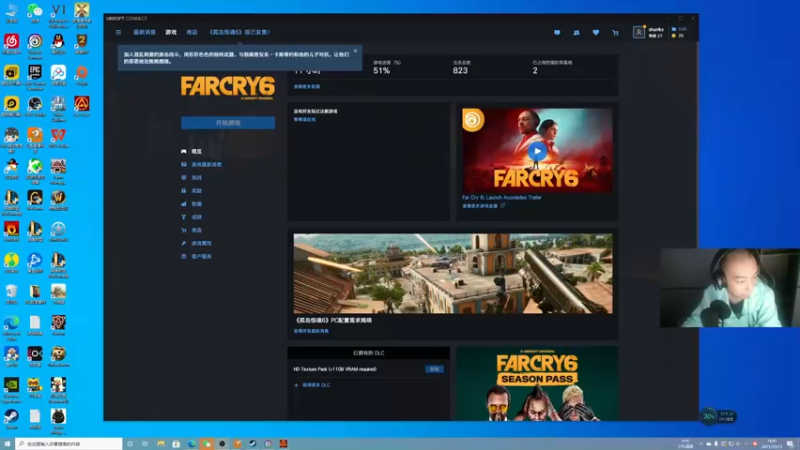This screenshot has height=450, width=800.
Task: Click the get more DLC plus link
Action: (312, 385)
